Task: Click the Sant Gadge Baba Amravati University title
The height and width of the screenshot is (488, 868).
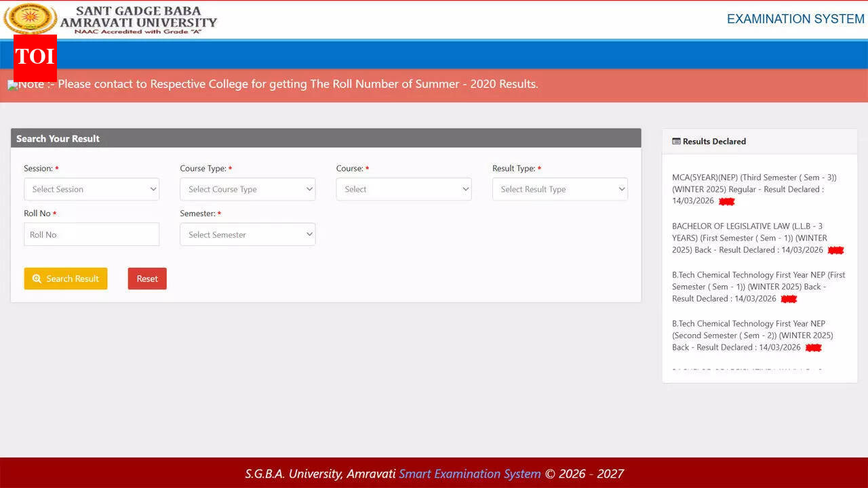Action: [x=138, y=18]
